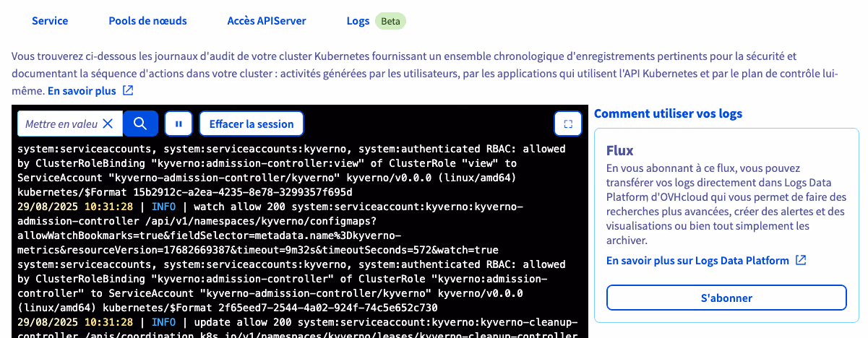The height and width of the screenshot is (338, 868).
Task: Expand the log console to fullscreen
Action: (567, 123)
